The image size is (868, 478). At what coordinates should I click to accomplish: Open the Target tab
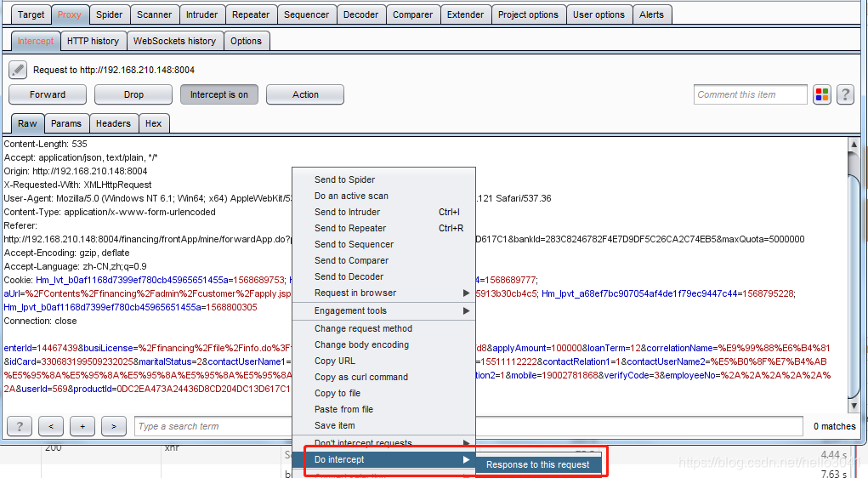click(31, 15)
